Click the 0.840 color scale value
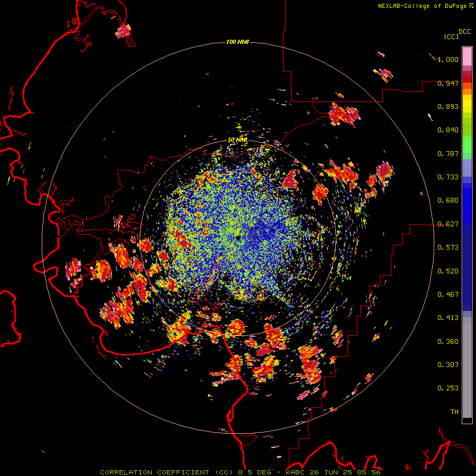Viewport: 476px width, 476px height. click(x=448, y=130)
